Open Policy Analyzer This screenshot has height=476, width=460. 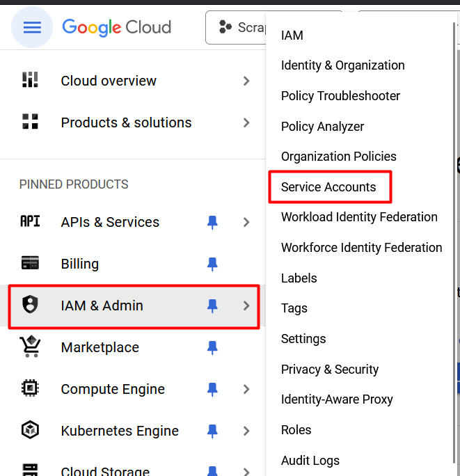(x=322, y=126)
